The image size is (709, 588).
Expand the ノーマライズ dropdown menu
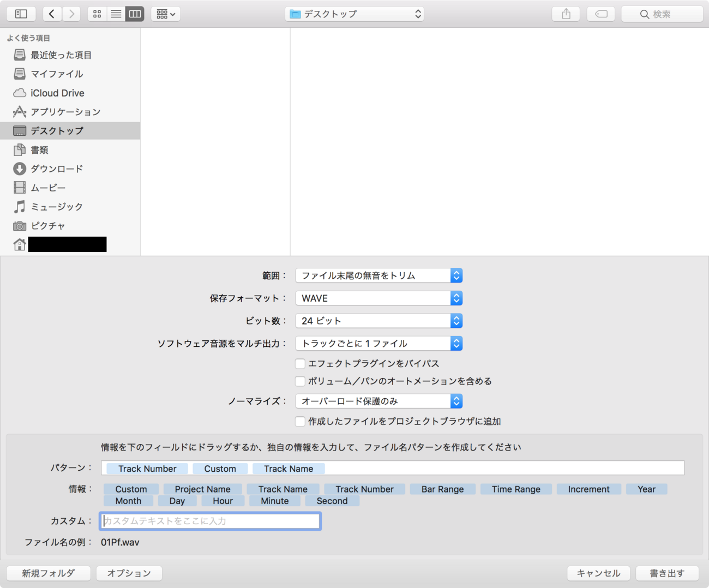[x=378, y=401]
